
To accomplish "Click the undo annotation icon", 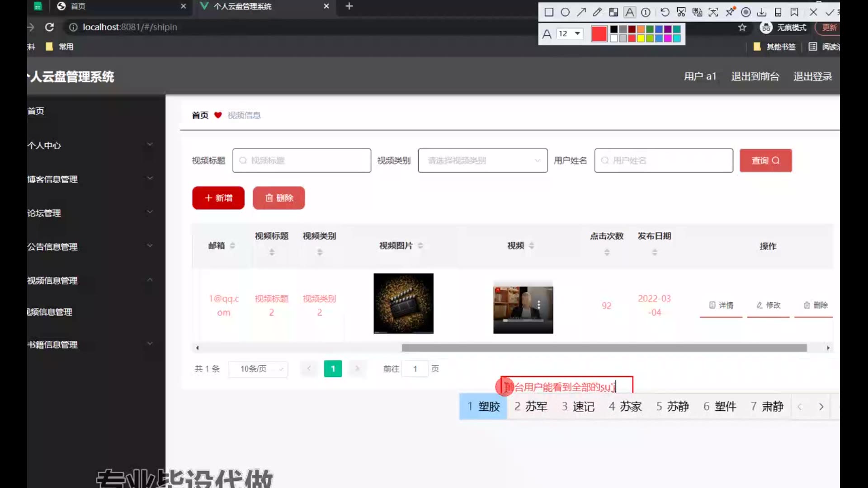I will [665, 12].
